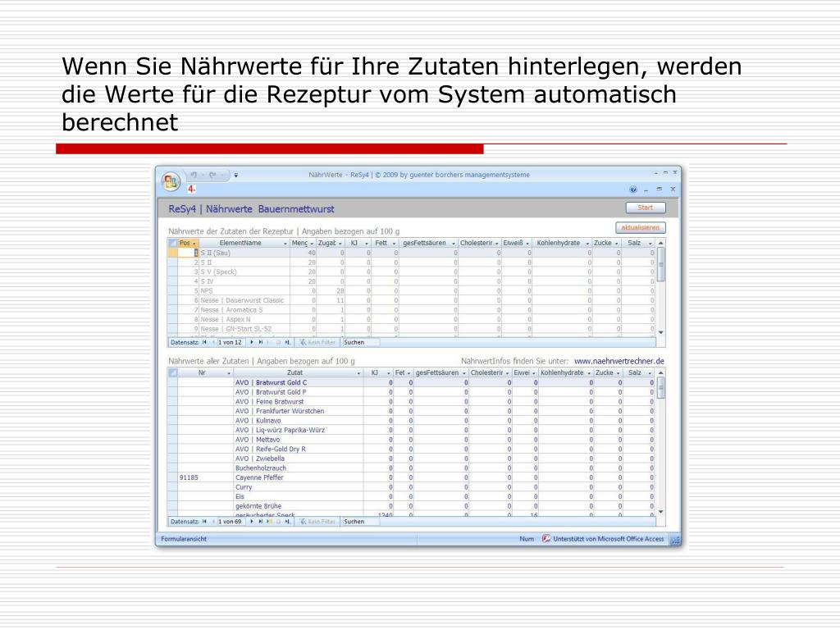840x630 pixels.
Task: Click the Start button
Action: coord(646,208)
